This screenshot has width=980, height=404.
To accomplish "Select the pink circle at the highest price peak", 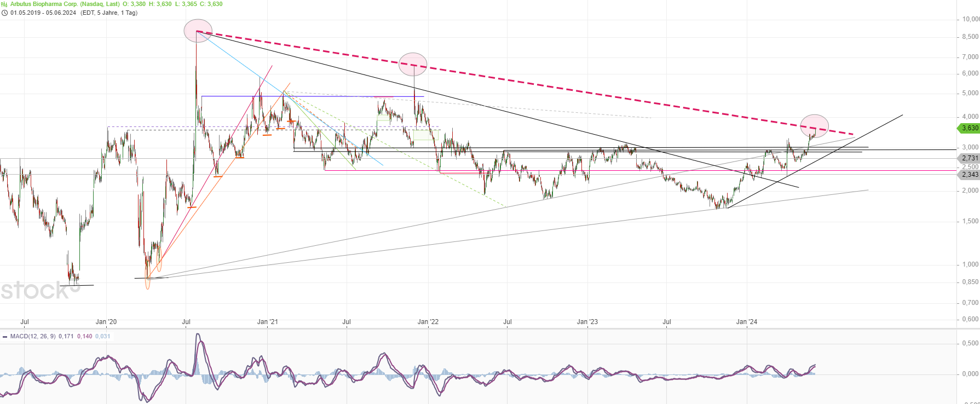I will [x=198, y=31].
